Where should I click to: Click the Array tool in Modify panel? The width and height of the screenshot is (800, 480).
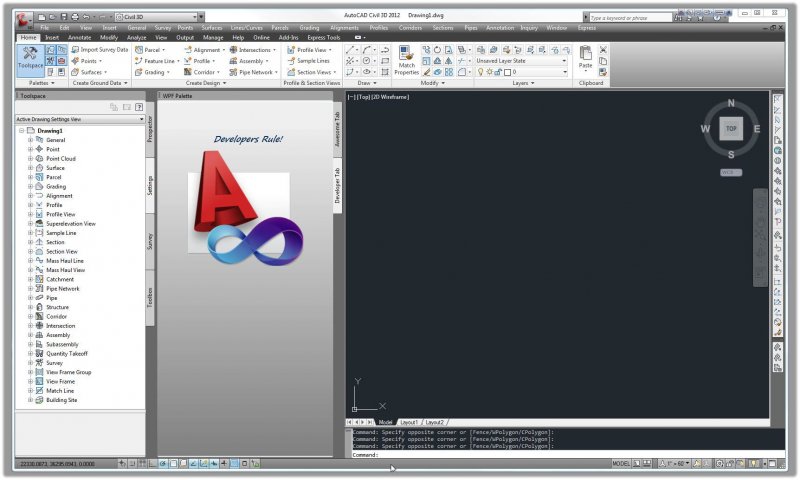[448, 72]
